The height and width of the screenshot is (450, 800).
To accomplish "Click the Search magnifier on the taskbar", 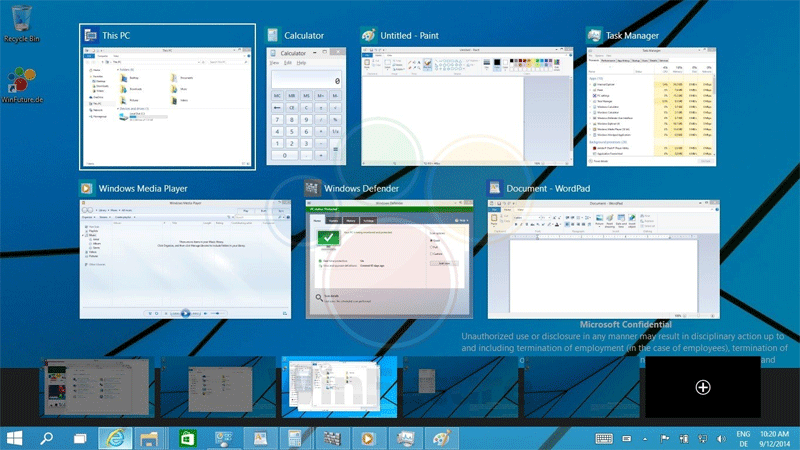I will pyautogui.click(x=46, y=438).
